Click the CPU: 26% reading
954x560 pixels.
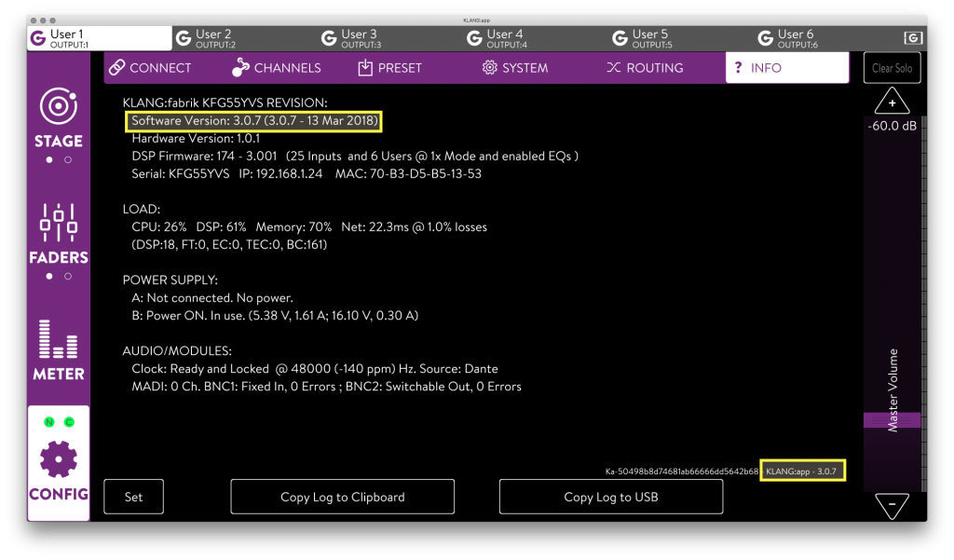158,226
